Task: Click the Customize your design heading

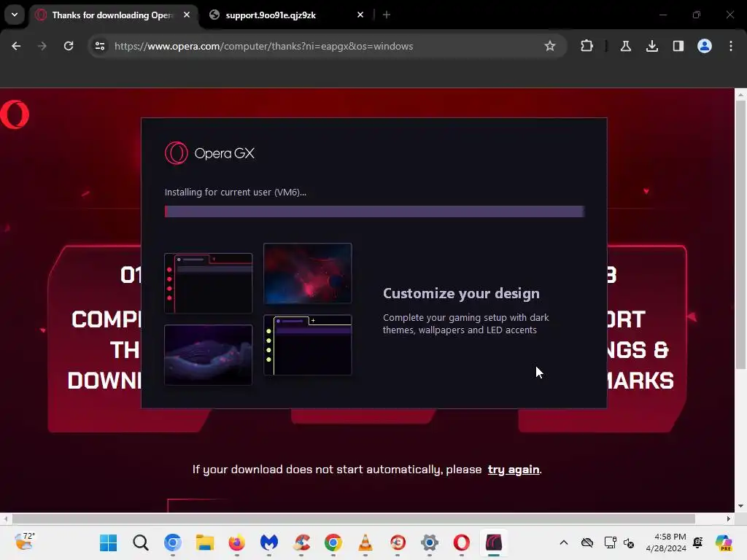Action: (461, 293)
